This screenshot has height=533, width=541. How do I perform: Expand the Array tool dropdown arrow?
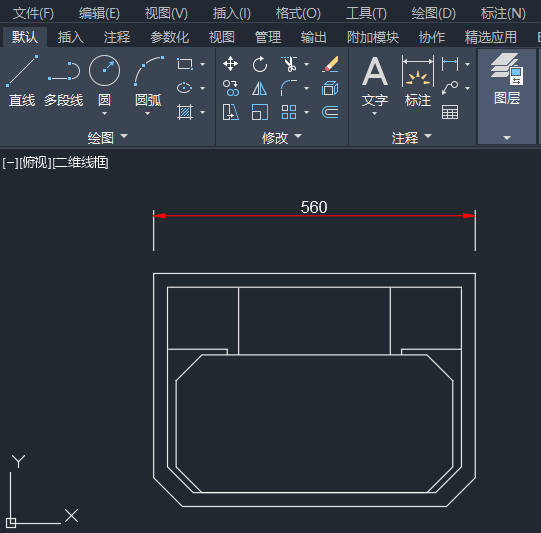point(306,112)
